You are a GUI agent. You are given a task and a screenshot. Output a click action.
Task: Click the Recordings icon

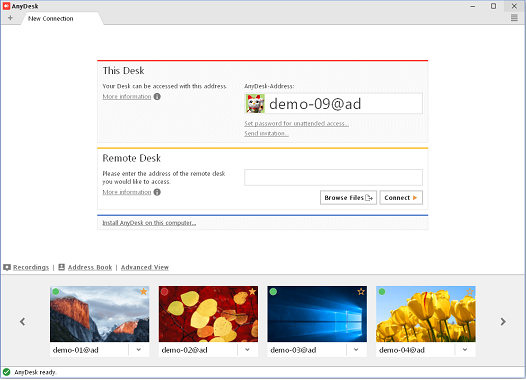click(7, 267)
